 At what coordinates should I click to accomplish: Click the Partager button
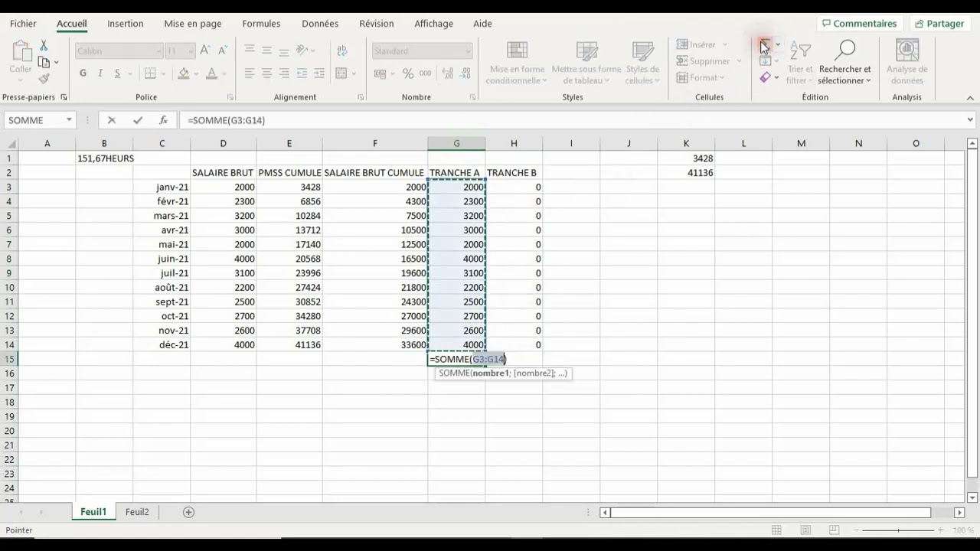click(x=939, y=24)
